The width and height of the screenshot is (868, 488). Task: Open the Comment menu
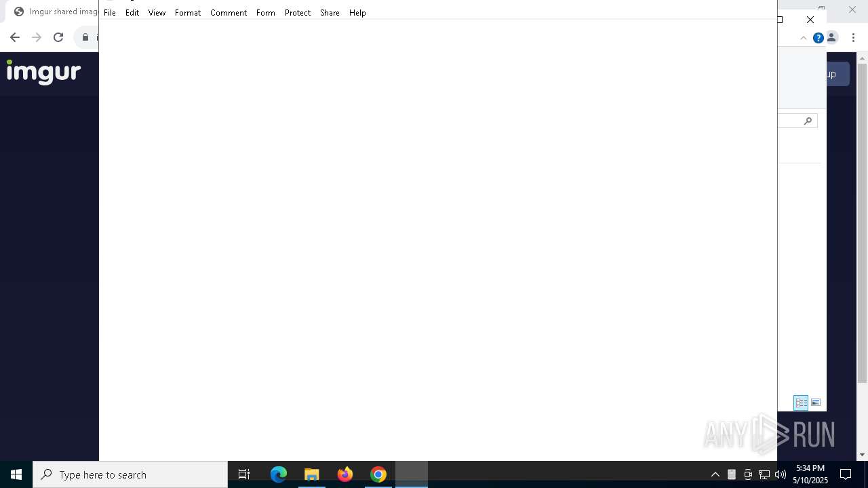(x=229, y=13)
